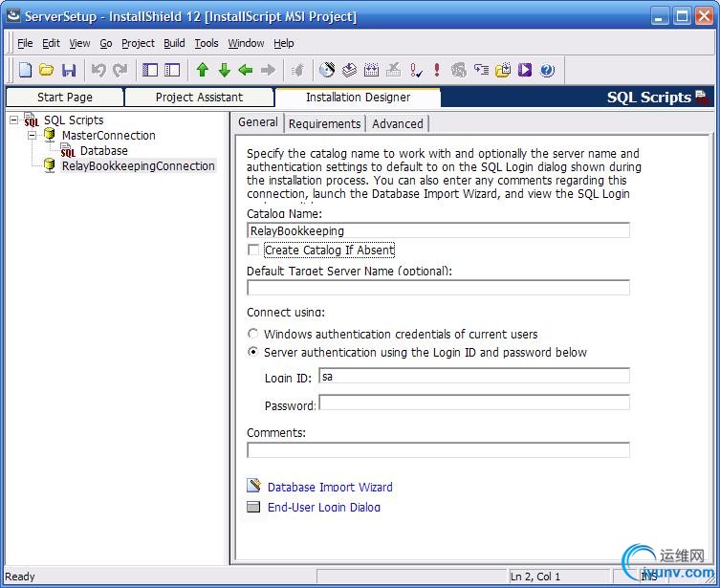
Task: Open the Go menu
Action: [x=105, y=43]
